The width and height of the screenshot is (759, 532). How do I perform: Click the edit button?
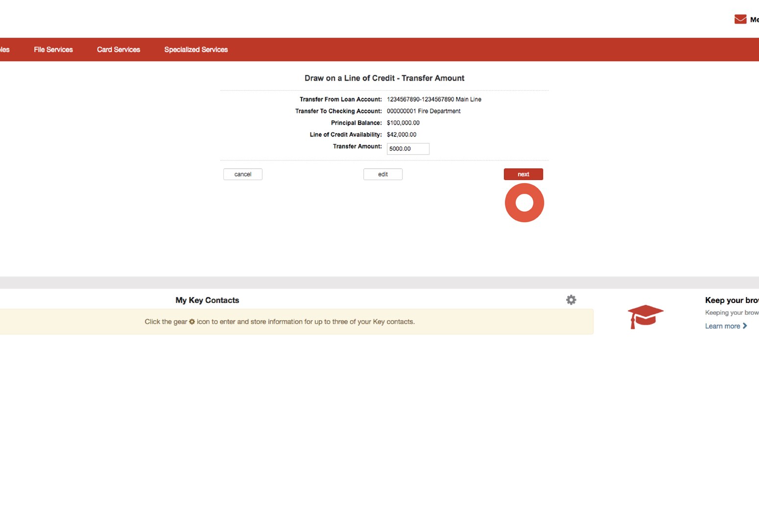pos(382,174)
